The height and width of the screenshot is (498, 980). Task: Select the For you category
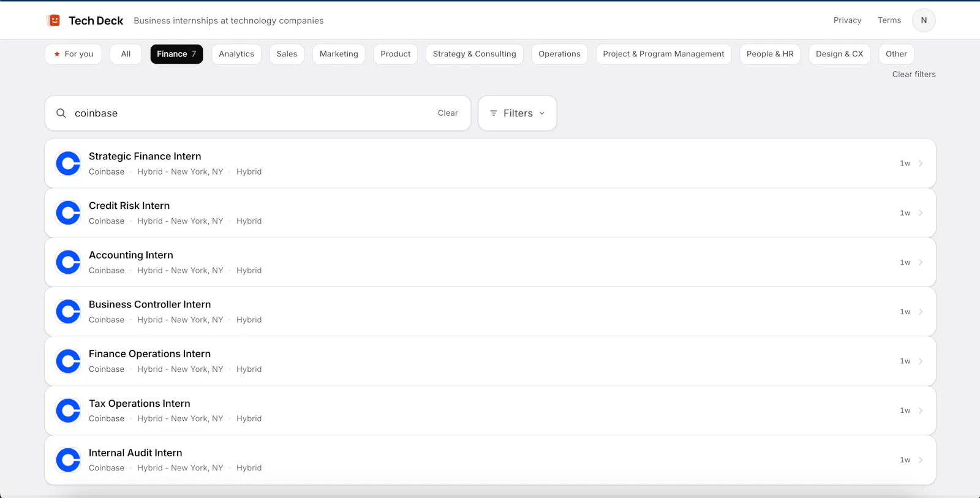click(73, 54)
